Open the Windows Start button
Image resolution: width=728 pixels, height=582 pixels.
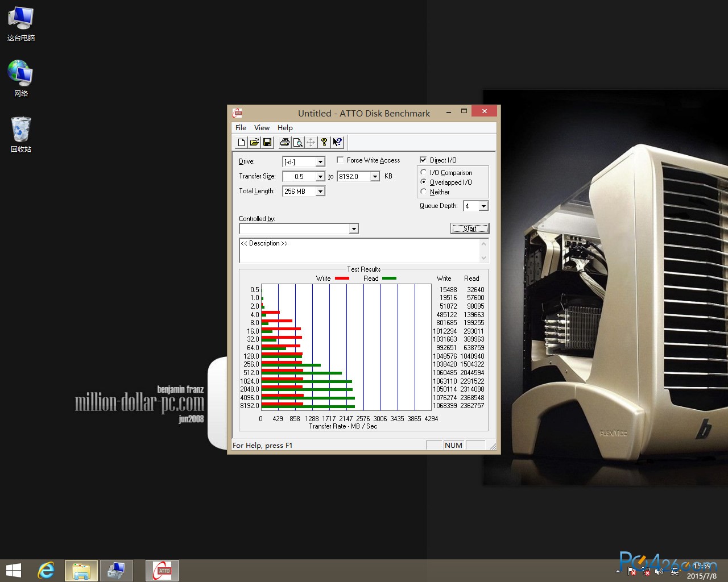[13, 571]
